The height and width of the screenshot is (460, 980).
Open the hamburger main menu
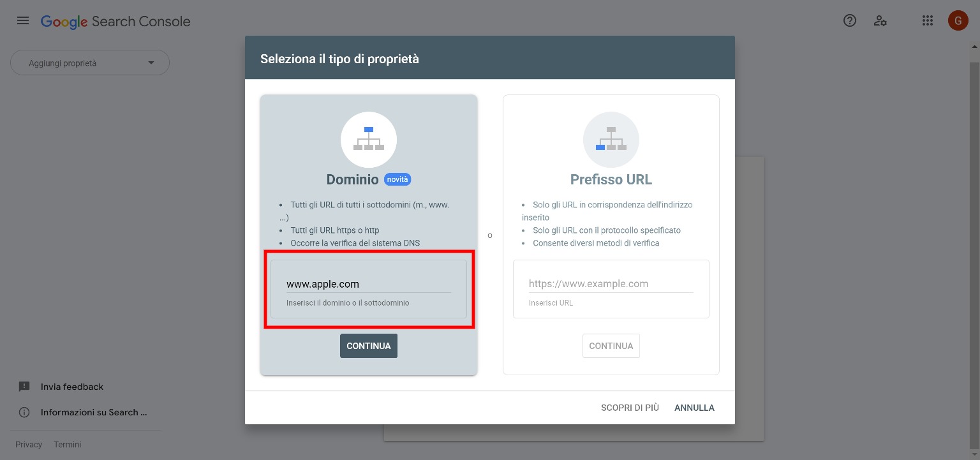23,21
